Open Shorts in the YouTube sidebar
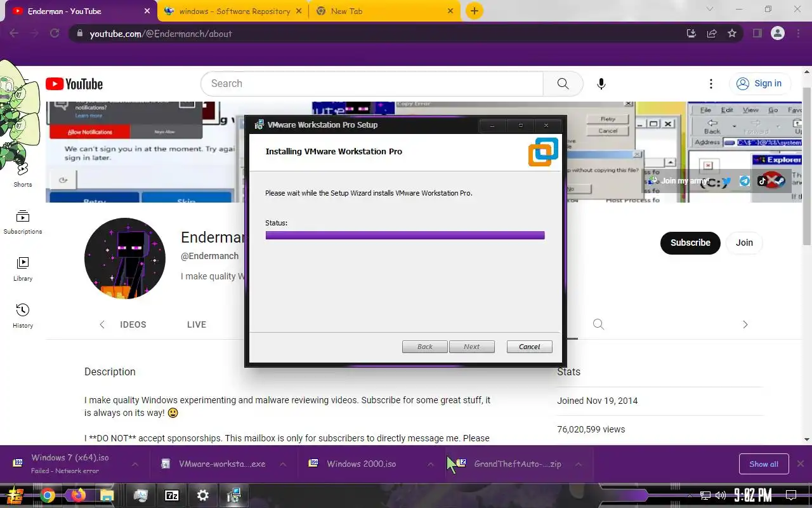Viewport: 812px width, 508px height. 23,175
